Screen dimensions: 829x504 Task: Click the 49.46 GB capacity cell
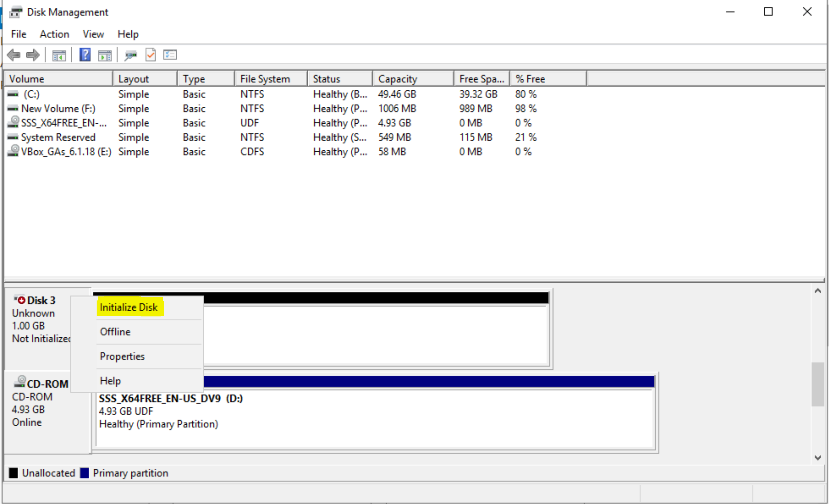(397, 94)
